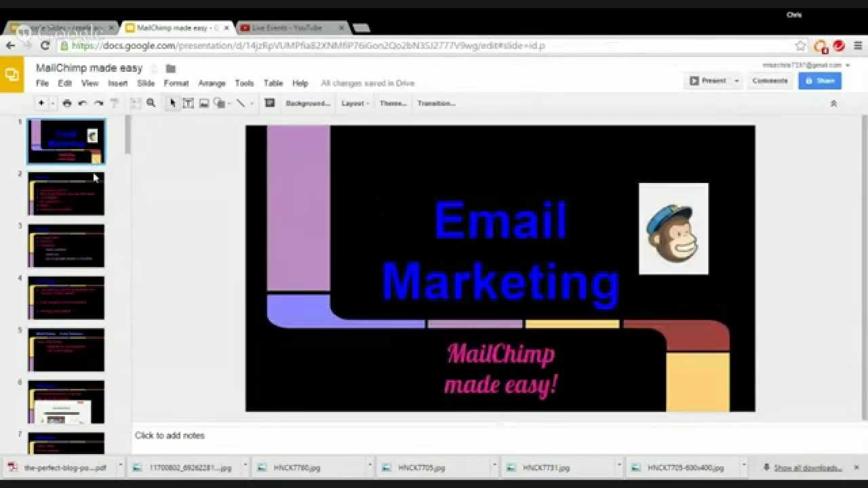Select slide 2 thumbnail in filmstrip
Screen dimensions: 868x488
pyautogui.click(x=66, y=194)
